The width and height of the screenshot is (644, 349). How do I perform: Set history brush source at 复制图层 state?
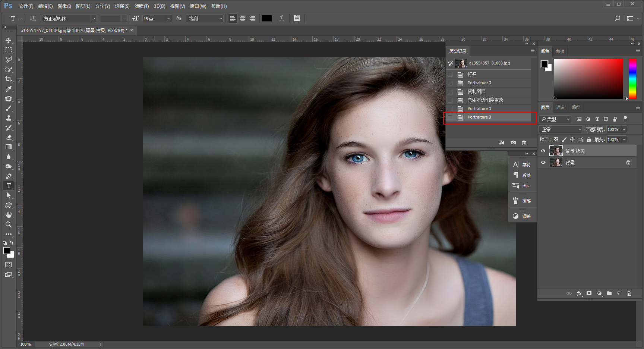click(x=451, y=92)
